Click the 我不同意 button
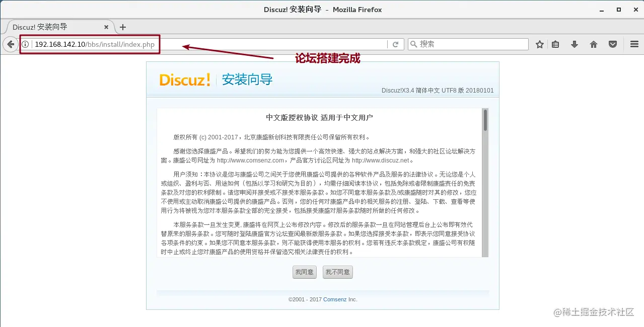Viewport: 644px width, 327px height. (338, 272)
